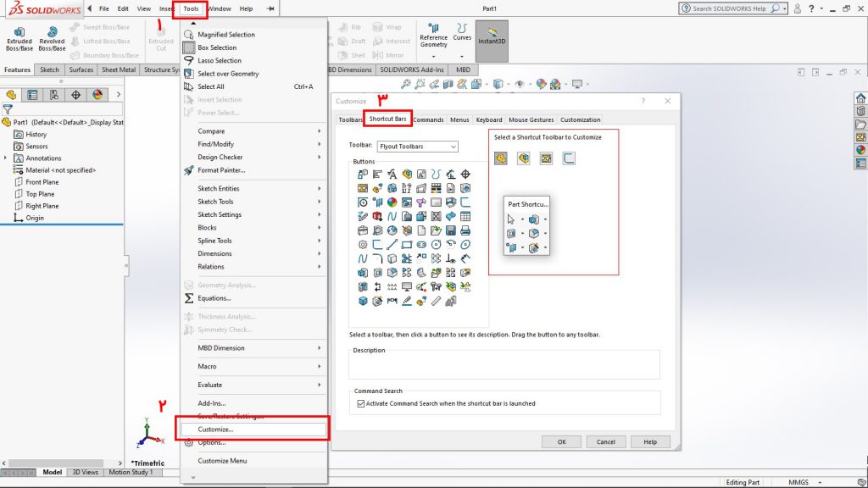The image size is (868, 488).
Task: Expand the Compare submenu
Action: [254, 131]
